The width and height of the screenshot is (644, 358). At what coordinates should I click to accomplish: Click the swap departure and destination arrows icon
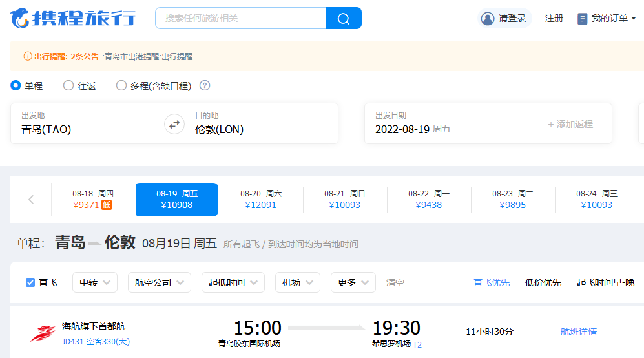[174, 124]
